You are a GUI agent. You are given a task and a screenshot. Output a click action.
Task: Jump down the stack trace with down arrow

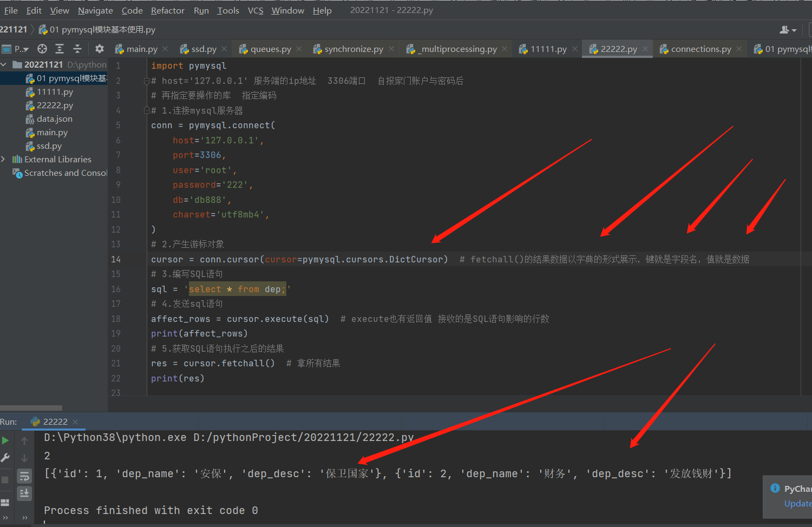pyautogui.click(x=24, y=458)
